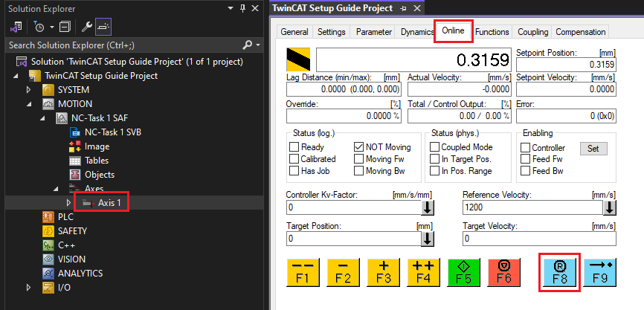Select the ANALYTICS node in tree
This screenshot has height=310, width=644.
[80, 273]
